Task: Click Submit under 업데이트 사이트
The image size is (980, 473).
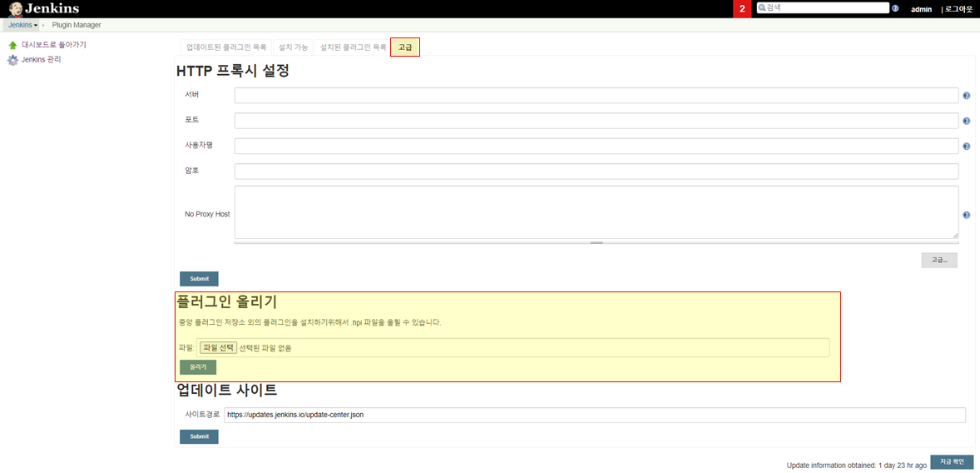Action: 200,436
